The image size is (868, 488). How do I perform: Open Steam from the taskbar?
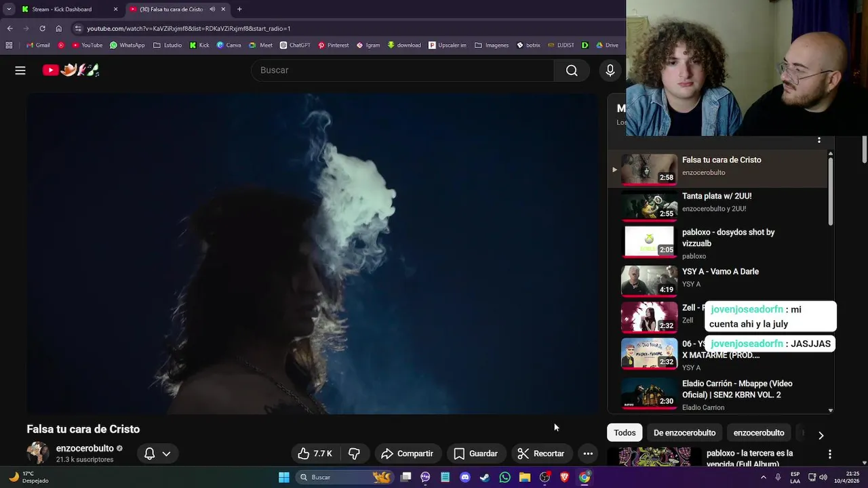(484, 477)
